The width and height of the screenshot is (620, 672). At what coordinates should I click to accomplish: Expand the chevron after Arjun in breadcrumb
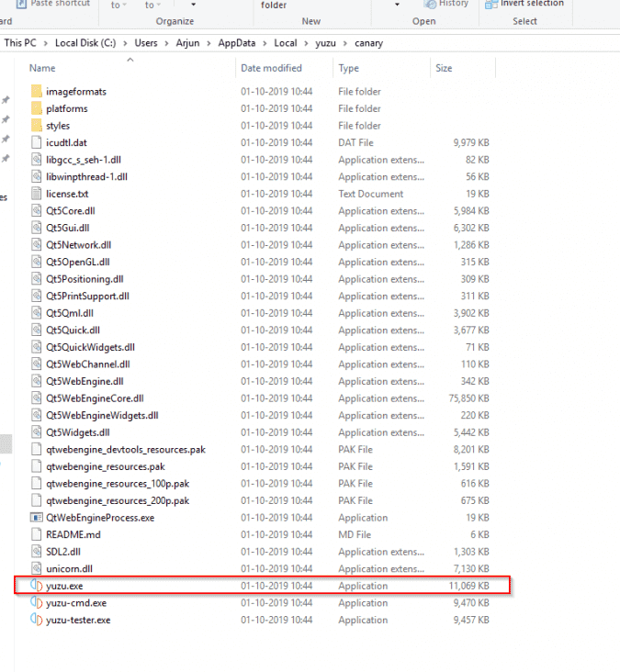click(209, 43)
